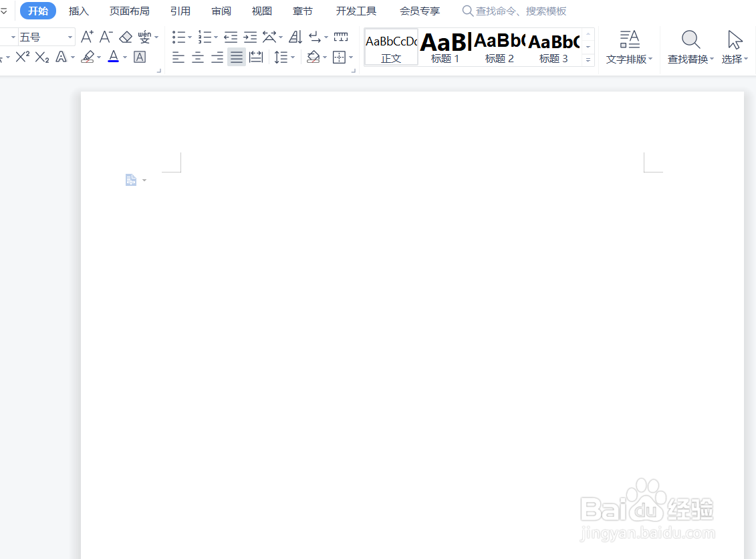
Task: Click the bullet list icon
Action: click(178, 37)
